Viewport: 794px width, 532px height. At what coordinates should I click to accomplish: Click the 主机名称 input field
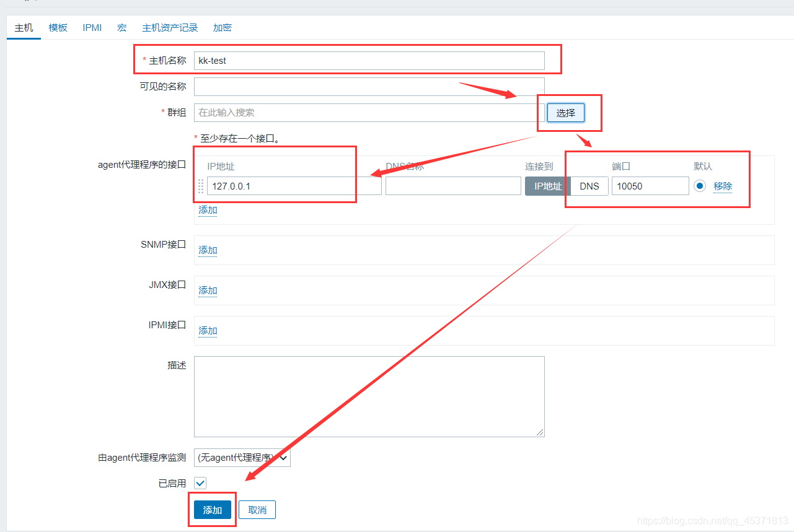click(369, 61)
